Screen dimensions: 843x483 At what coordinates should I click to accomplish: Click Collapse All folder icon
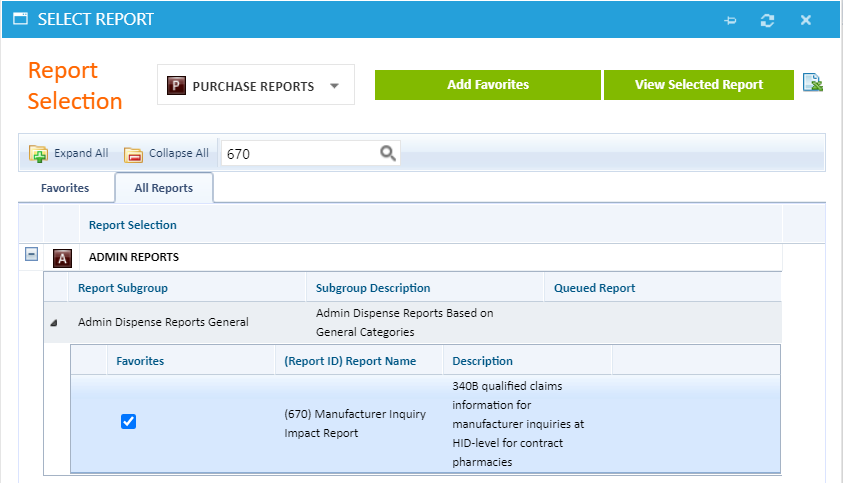click(133, 154)
